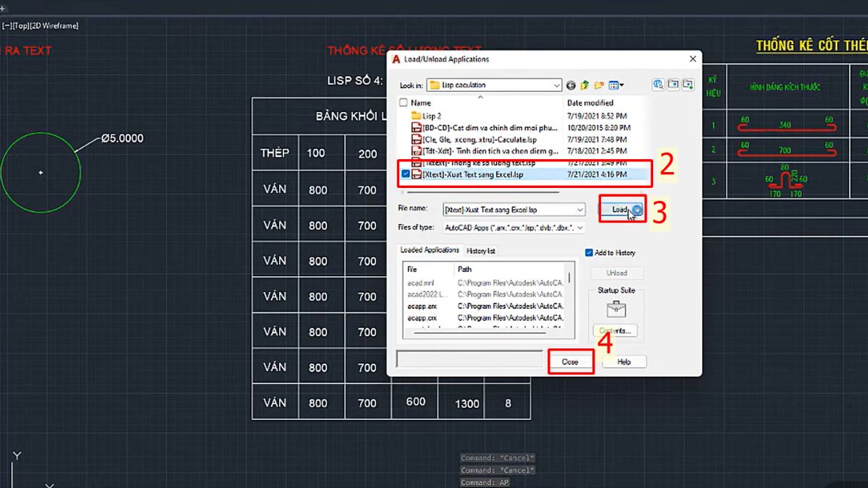Expand the Look in folder dropdown
The image size is (868, 488).
556,85
